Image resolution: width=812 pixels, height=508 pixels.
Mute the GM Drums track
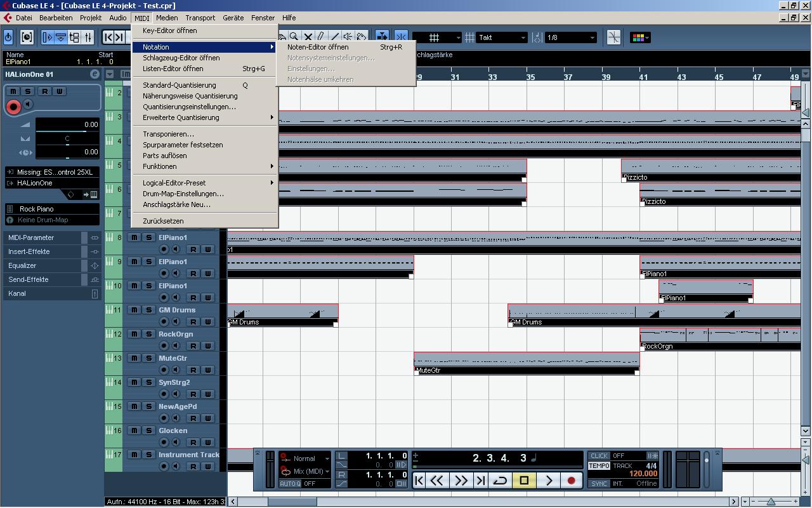coord(134,310)
